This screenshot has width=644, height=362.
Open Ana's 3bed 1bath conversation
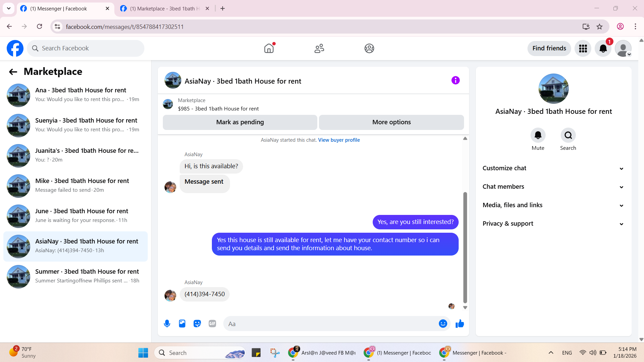click(x=76, y=95)
